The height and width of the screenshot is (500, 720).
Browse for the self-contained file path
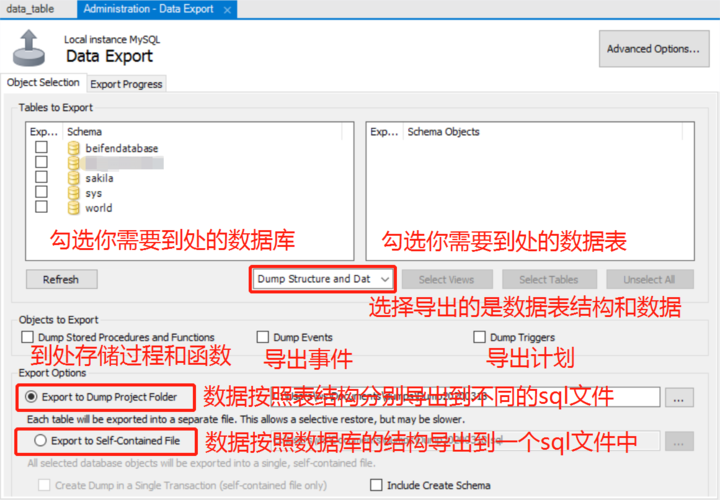tap(679, 441)
